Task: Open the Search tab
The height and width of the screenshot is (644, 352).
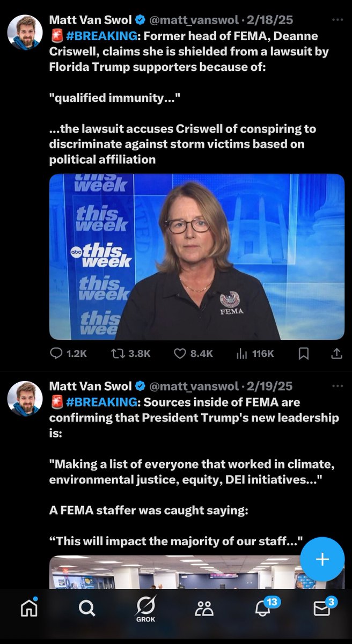Action: coord(86,608)
